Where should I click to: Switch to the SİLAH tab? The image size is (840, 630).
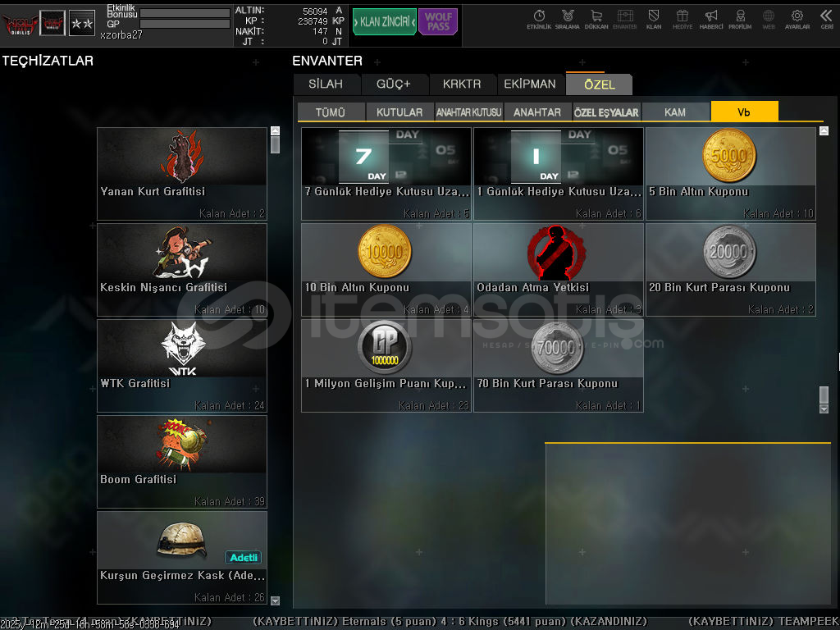(x=326, y=84)
